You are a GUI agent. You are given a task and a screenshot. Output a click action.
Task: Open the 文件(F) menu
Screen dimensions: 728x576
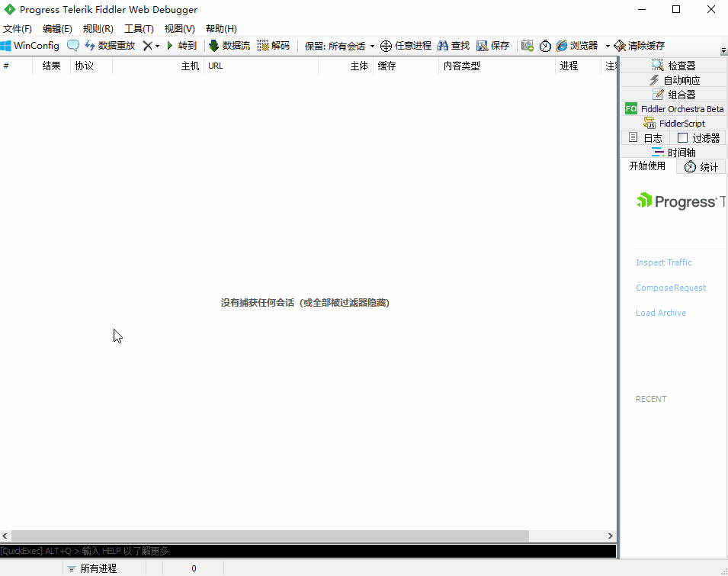click(x=18, y=29)
